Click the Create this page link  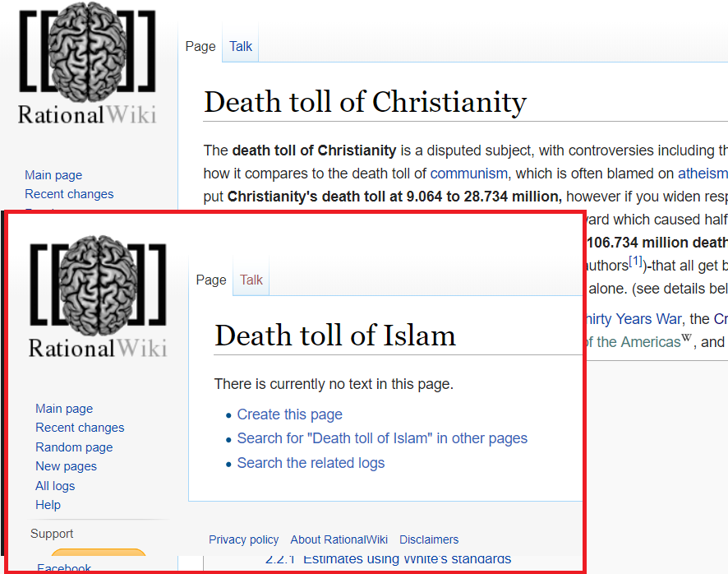[290, 414]
